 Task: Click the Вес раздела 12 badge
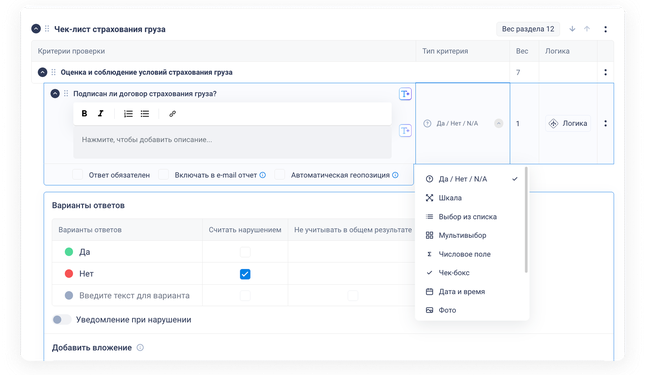click(528, 29)
